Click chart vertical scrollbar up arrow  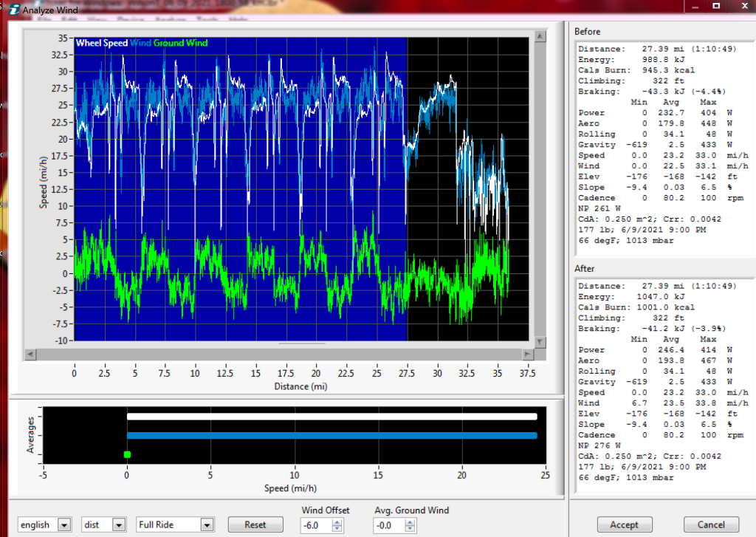(540, 36)
